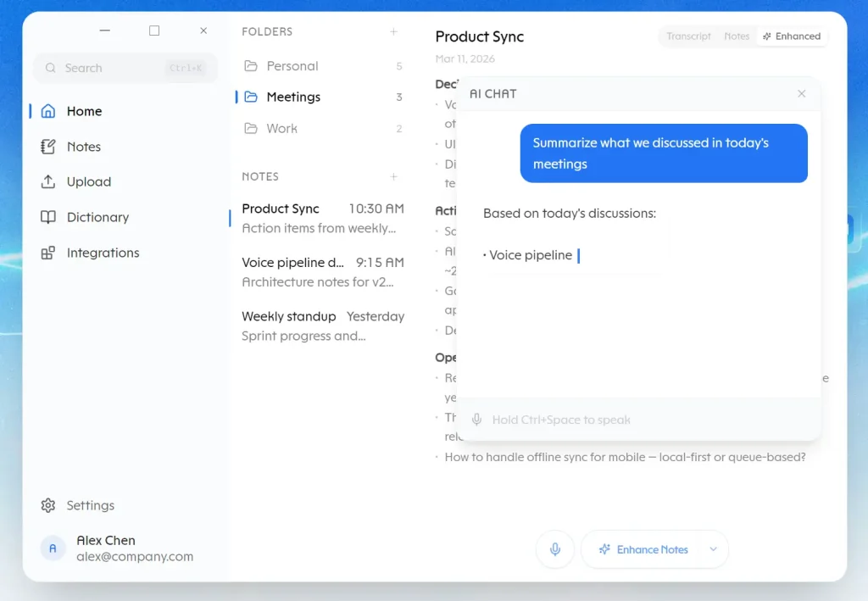Click the Search field
Screen dimensions: 868x601
tap(125, 68)
